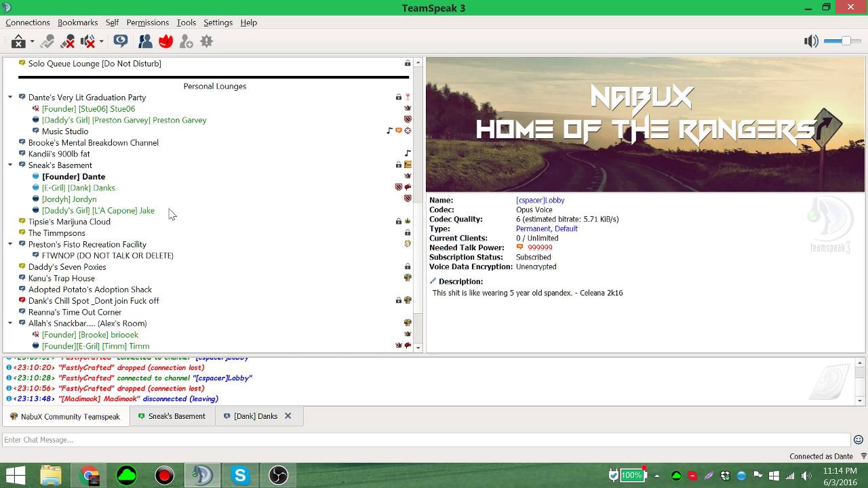Click the Default type link
Screen dimensions: 868x488
coord(566,229)
